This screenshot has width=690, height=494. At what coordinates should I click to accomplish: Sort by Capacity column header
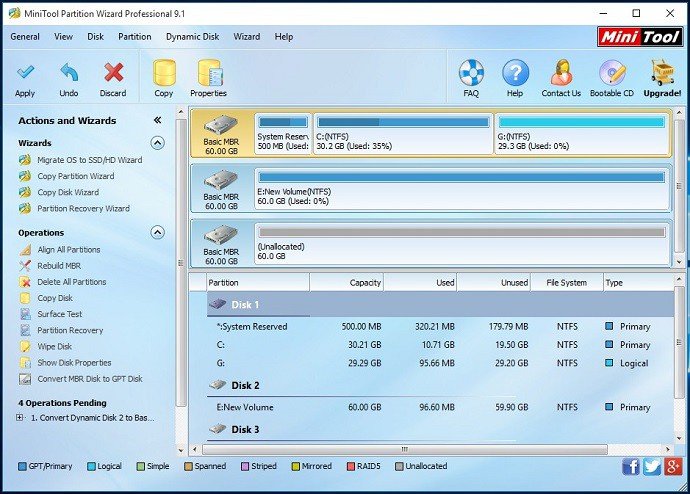[347, 282]
